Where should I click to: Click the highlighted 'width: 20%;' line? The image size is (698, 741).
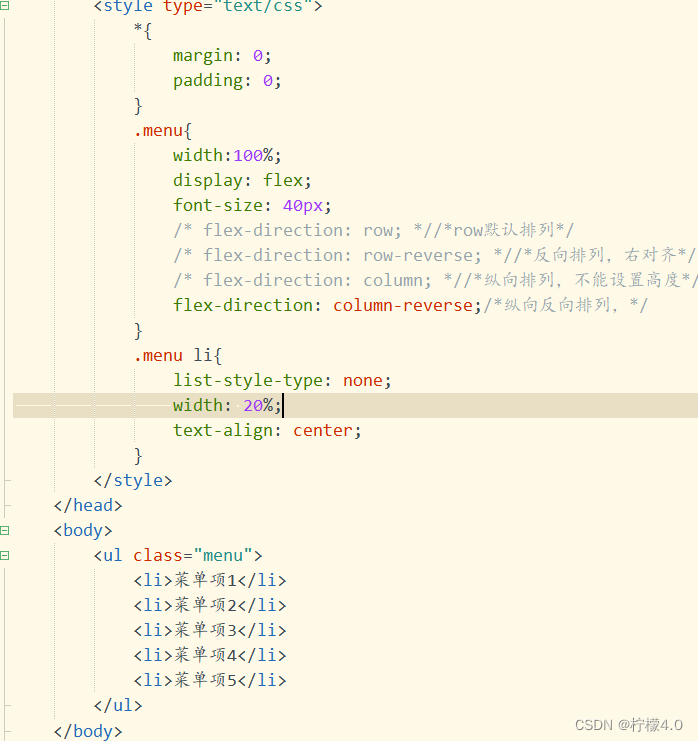355,405
